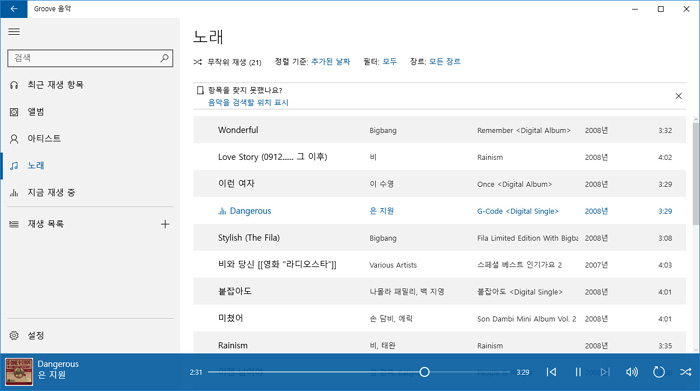Skip to previous track
The width and height of the screenshot is (700, 391).
click(x=551, y=372)
